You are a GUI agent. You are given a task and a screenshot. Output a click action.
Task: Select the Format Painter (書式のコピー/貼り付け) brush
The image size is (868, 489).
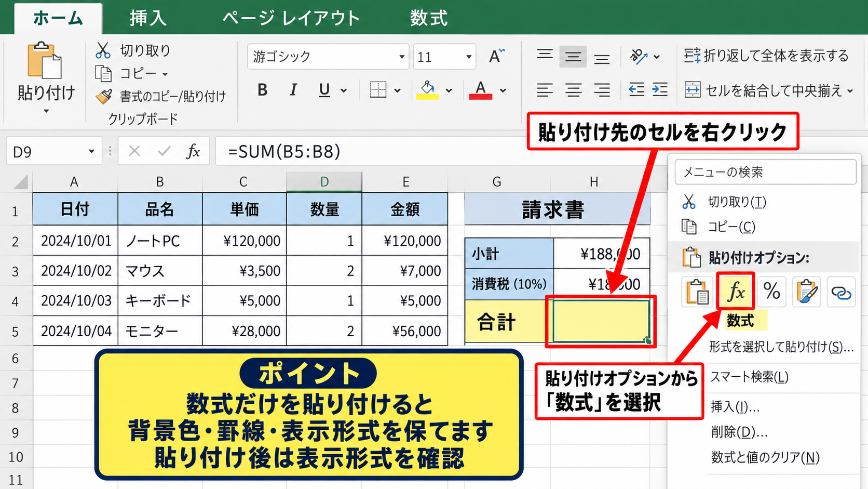point(104,96)
